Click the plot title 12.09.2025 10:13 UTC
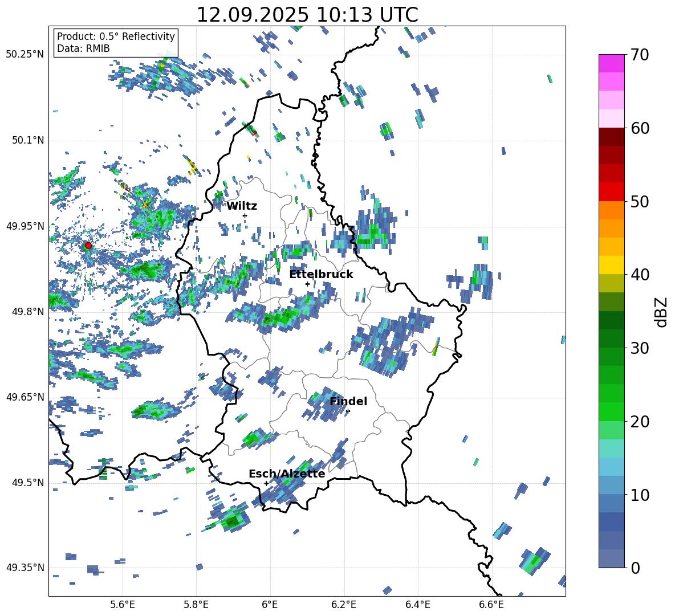This screenshot has width=675, height=616. point(307,15)
